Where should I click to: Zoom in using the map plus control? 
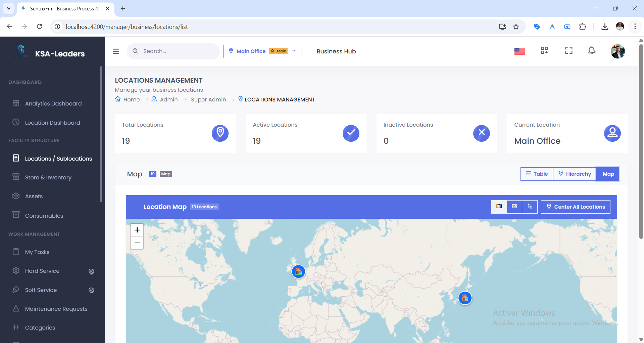(x=137, y=230)
